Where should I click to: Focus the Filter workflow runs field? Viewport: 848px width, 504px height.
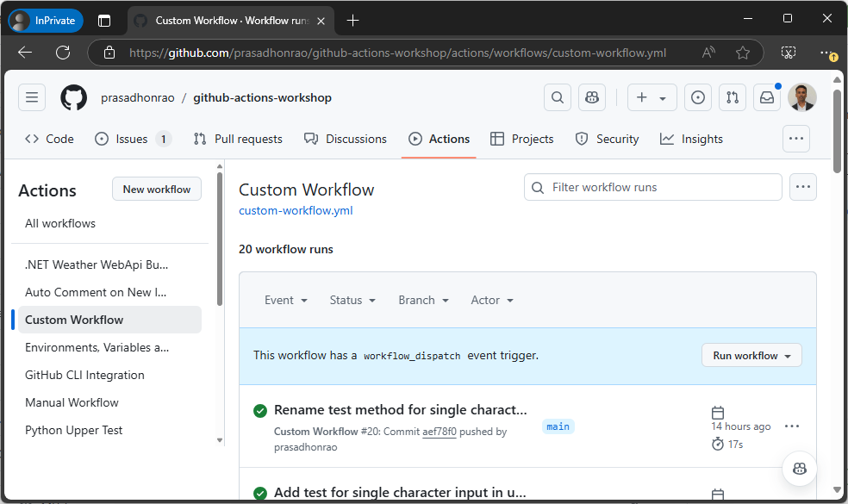[x=652, y=187]
